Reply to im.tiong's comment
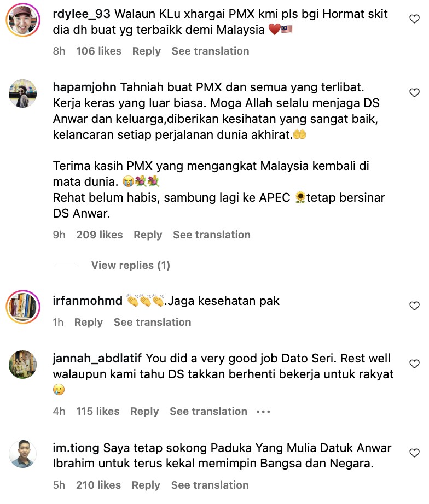This screenshot has height=504, width=429. tap(146, 485)
